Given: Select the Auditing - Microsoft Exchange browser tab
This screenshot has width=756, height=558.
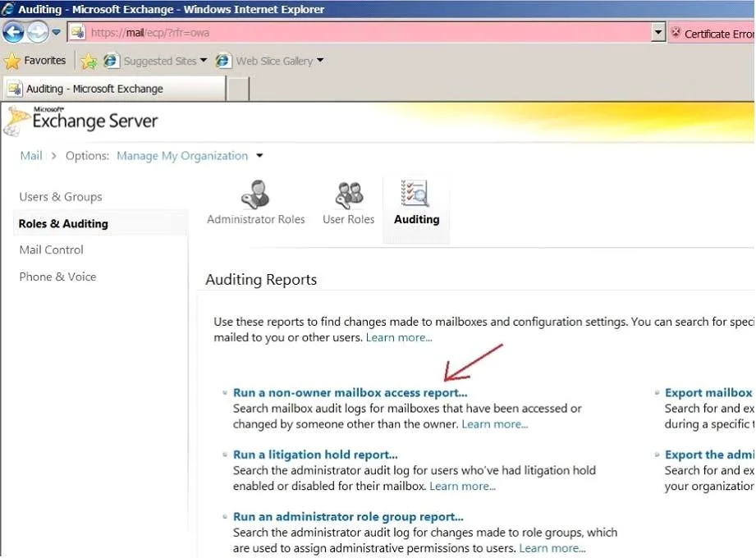Looking at the screenshot, I should click(x=114, y=89).
